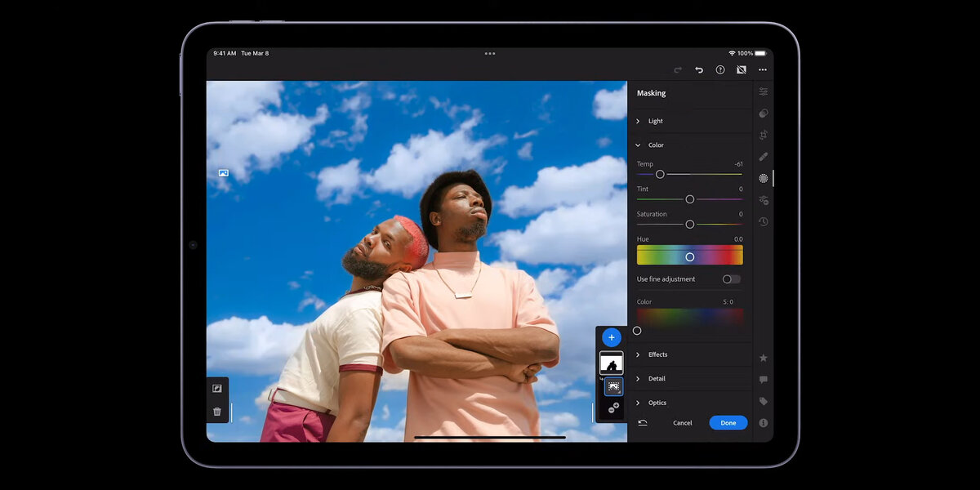The height and width of the screenshot is (490, 980).
Task: Click the Done button
Action: click(728, 423)
